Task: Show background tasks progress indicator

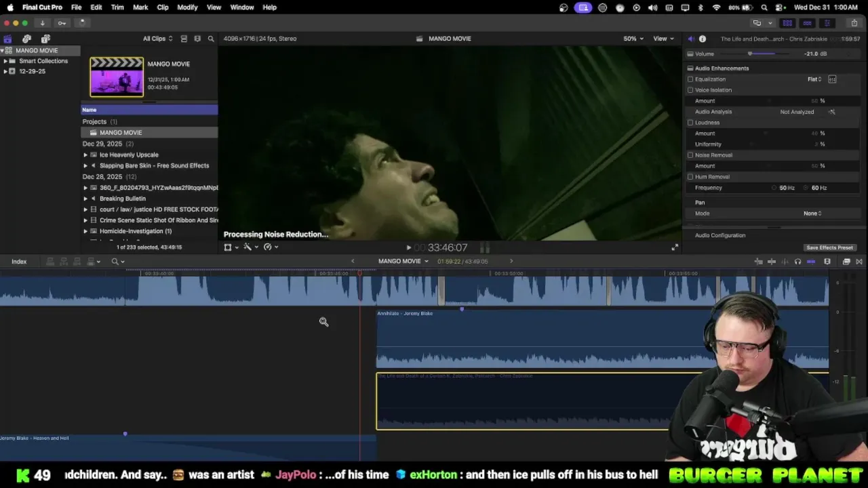Action: click(x=82, y=23)
